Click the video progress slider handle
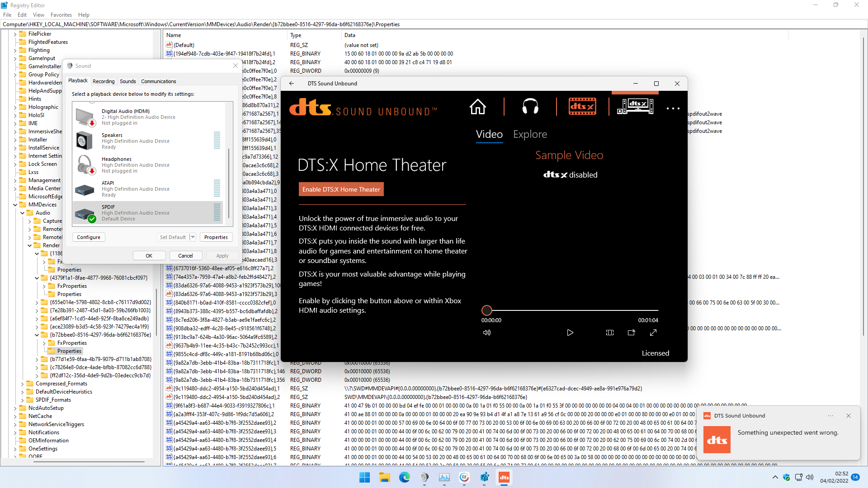Viewport: 868px width, 488px height. click(487, 310)
